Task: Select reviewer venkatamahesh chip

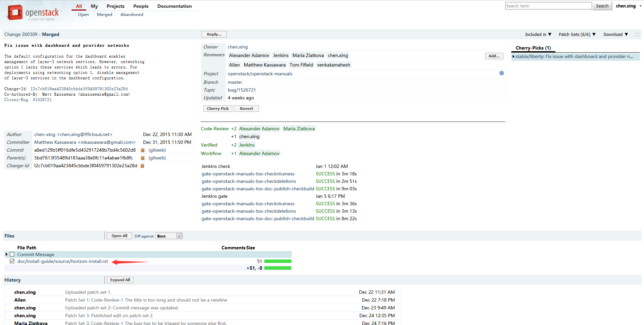Action: tap(334, 65)
